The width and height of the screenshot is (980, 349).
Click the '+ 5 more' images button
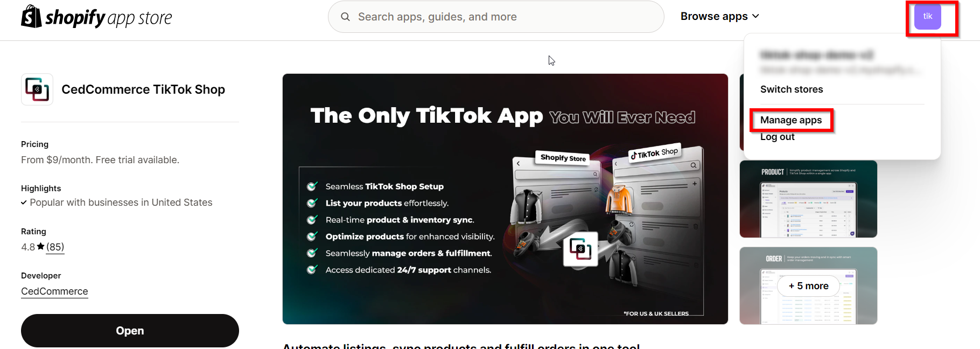tap(808, 286)
